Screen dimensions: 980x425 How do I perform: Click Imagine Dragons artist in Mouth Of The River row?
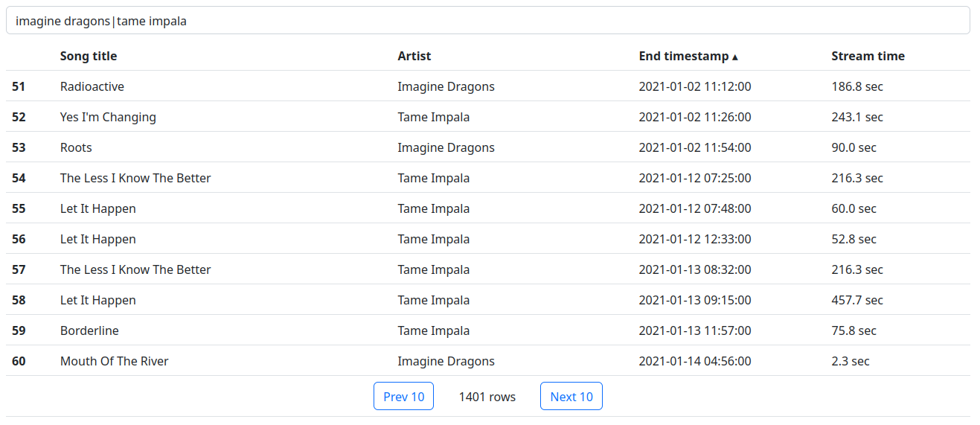point(446,361)
